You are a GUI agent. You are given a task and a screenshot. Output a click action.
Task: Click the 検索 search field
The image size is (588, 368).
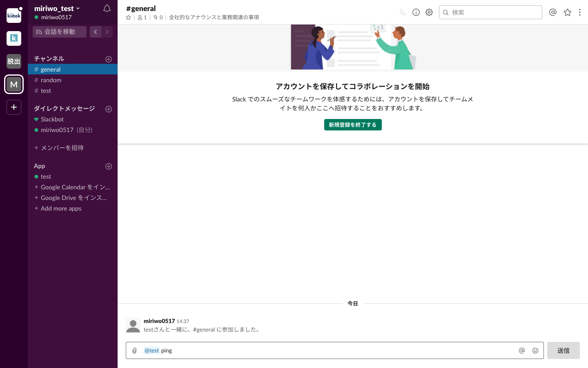click(x=490, y=12)
